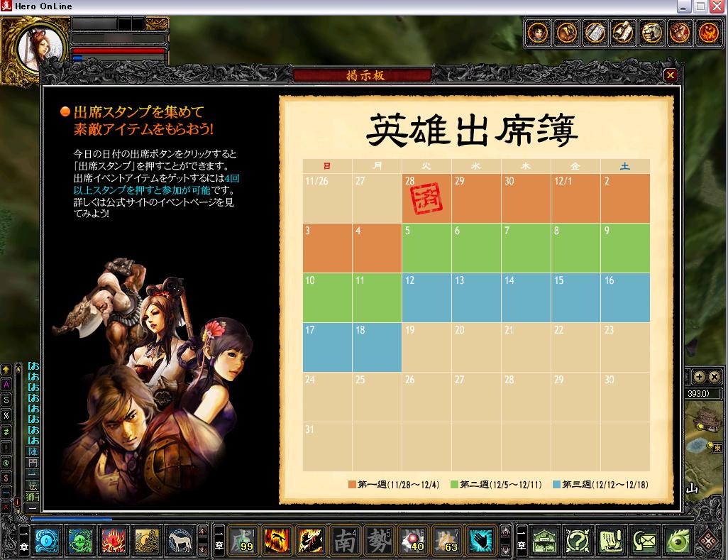Page up the left skill bar
Image resolution: width=728 pixels, height=560 pixels.
click(203, 532)
